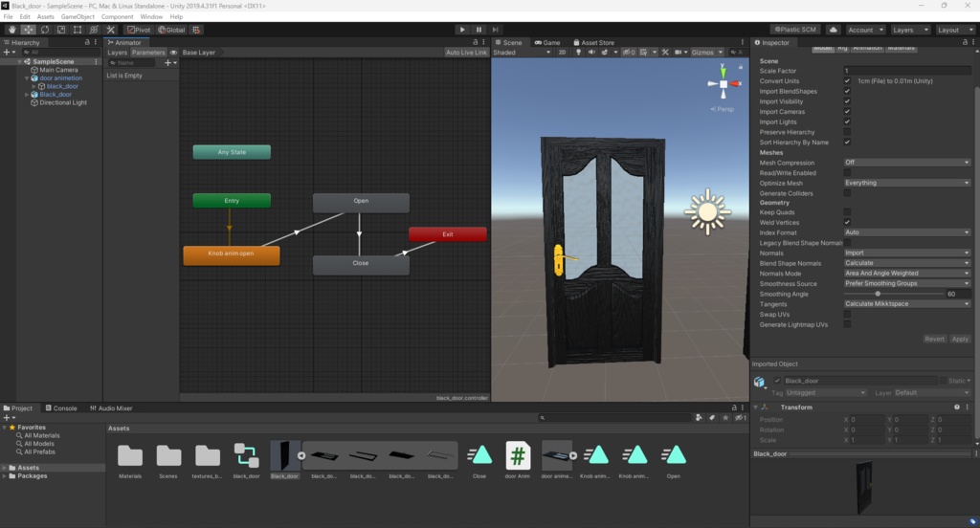The width and height of the screenshot is (980, 528).
Task: Open the Layout dropdown in toolbar
Action: 955,30
